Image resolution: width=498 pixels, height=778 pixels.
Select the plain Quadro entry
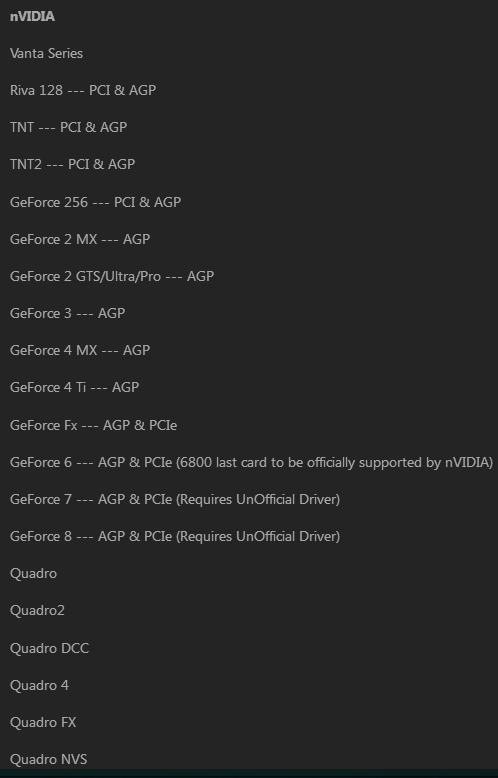33,574
